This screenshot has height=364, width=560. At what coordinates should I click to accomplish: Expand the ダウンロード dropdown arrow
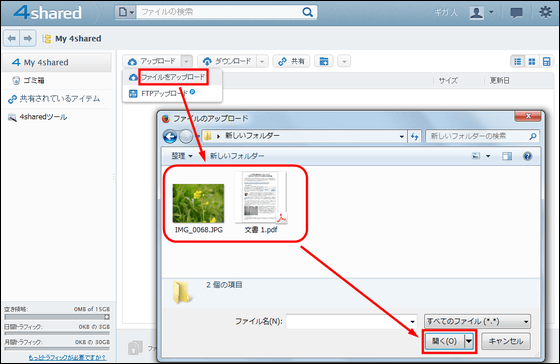point(262,61)
